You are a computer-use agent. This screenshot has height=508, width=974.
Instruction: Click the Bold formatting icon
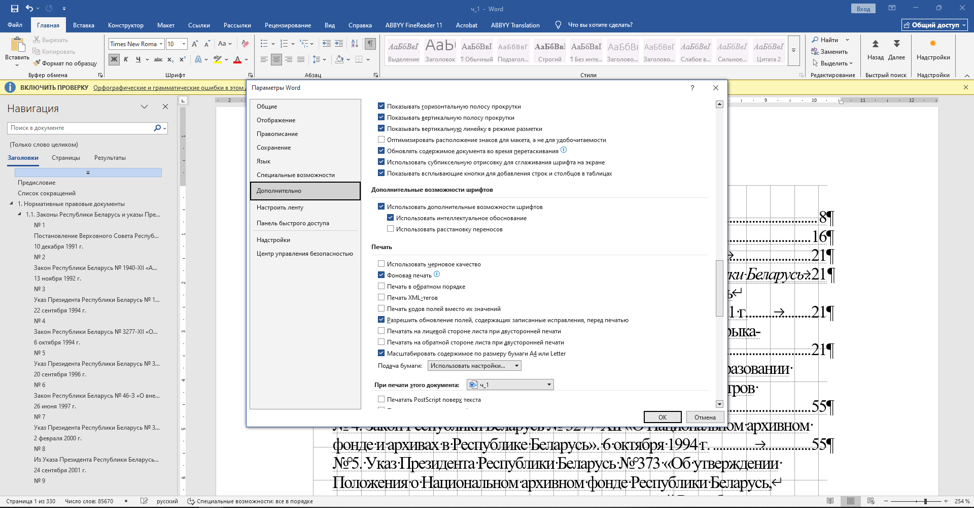[x=114, y=60]
